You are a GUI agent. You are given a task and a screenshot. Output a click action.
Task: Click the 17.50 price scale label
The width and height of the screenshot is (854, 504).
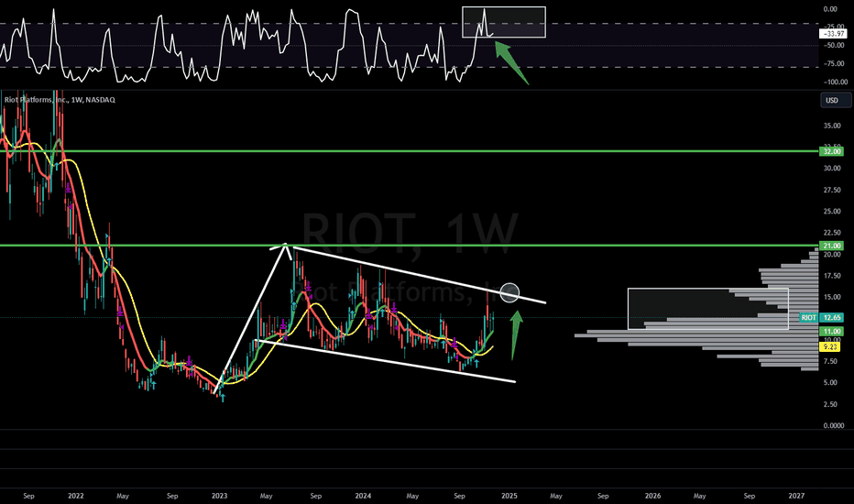(x=832, y=276)
